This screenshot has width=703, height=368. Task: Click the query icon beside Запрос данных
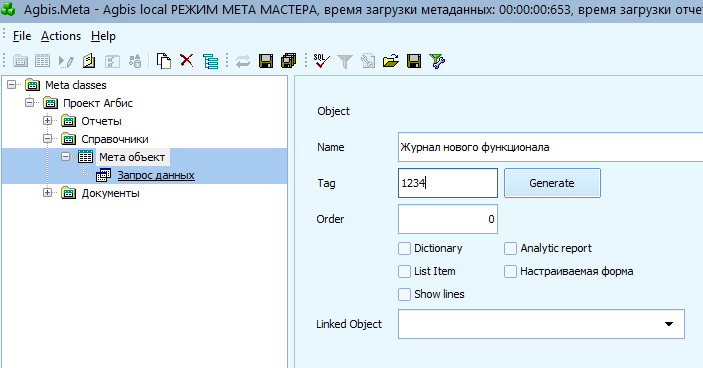pyautogui.click(x=104, y=175)
